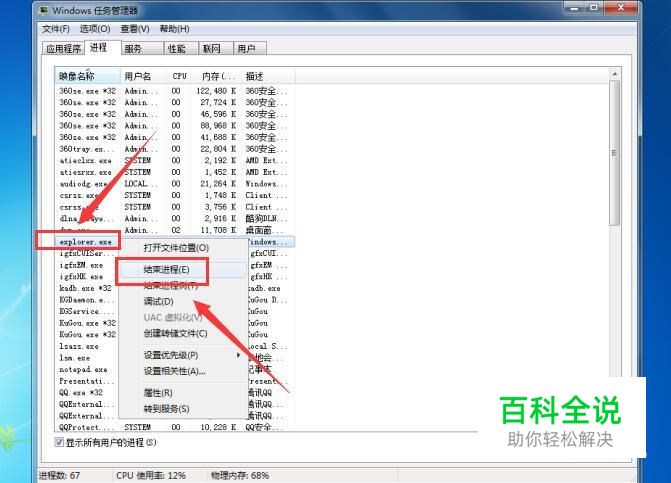Sort by the 用户名 column header
Image resolution: width=671 pixels, height=483 pixels.
(143, 76)
